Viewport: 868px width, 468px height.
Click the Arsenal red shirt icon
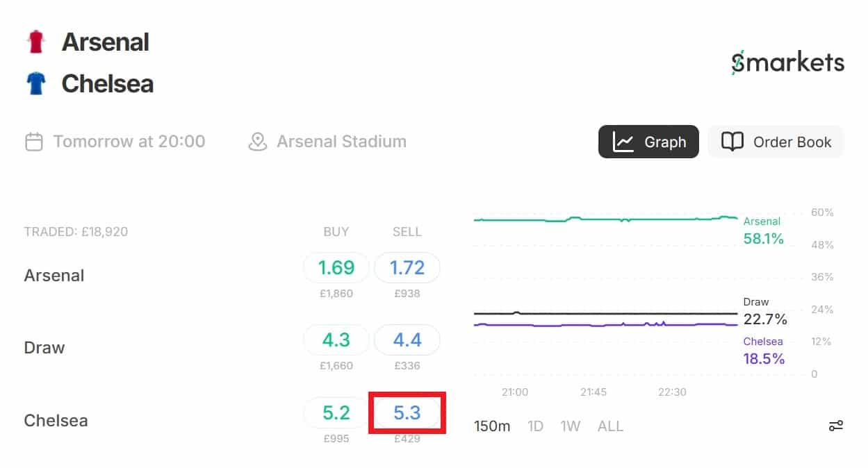35,42
